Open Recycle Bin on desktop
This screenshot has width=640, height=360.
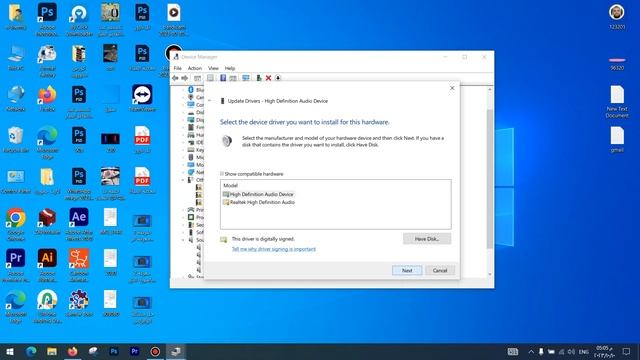(x=16, y=140)
